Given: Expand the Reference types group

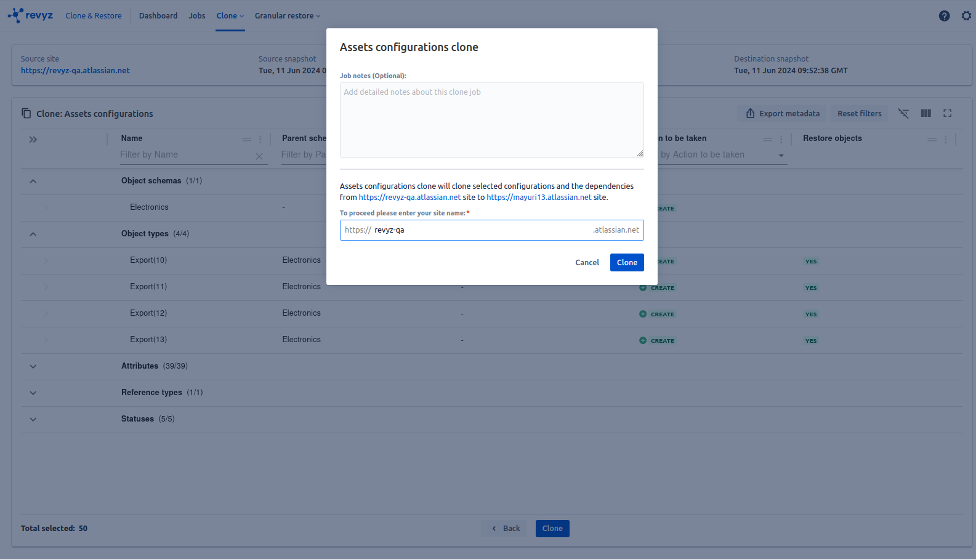Looking at the screenshot, I should point(33,393).
